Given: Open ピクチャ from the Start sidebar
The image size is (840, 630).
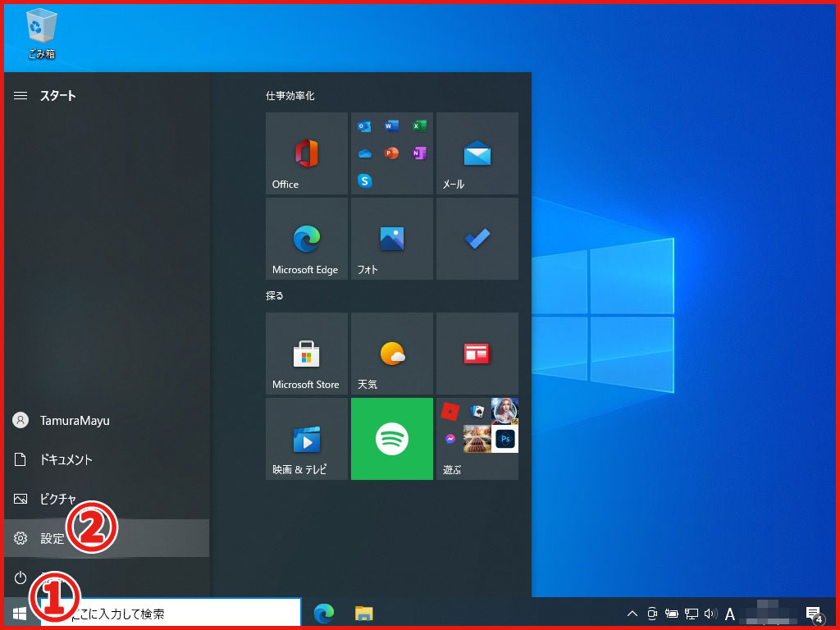Looking at the screenshot, I should point(107,499).
